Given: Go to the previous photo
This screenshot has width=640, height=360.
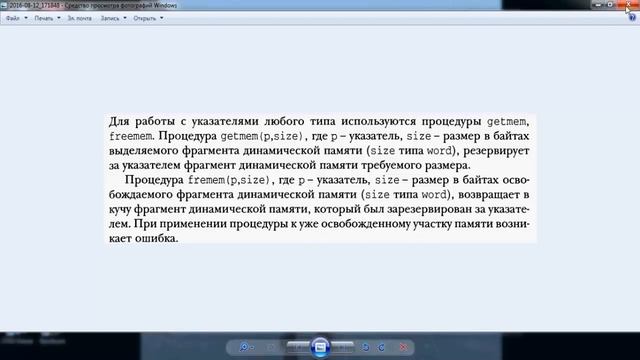Looking at the screenshot, I should tap(298, 347).
